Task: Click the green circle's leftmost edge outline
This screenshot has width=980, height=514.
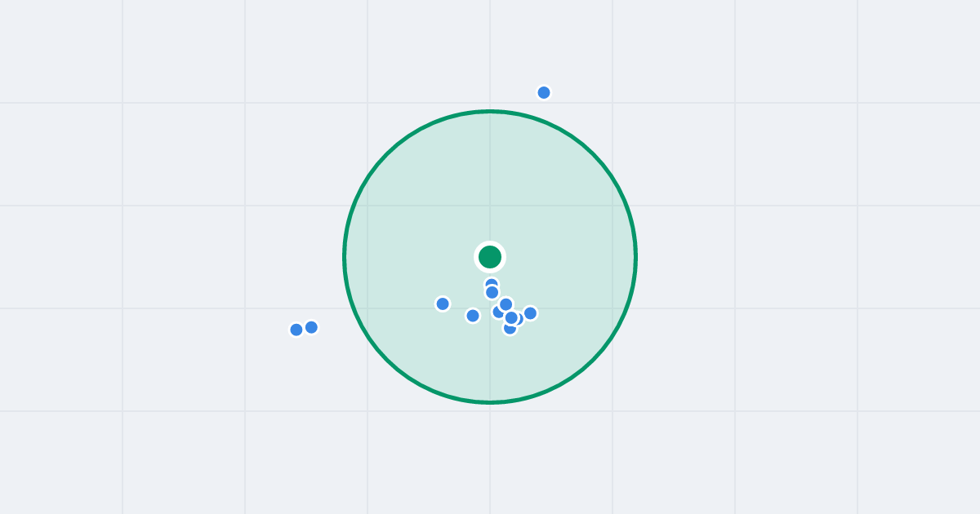Action: click(x=345, y=257)
